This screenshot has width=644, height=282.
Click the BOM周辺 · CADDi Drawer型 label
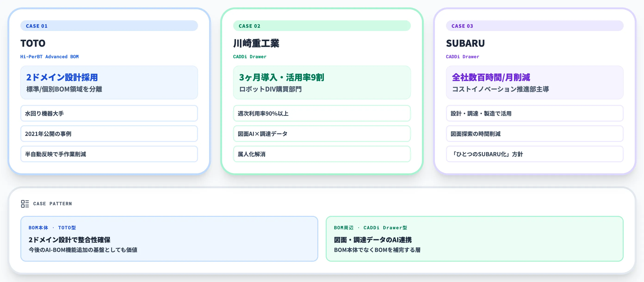pyautogui.click(x=371, y=228)
